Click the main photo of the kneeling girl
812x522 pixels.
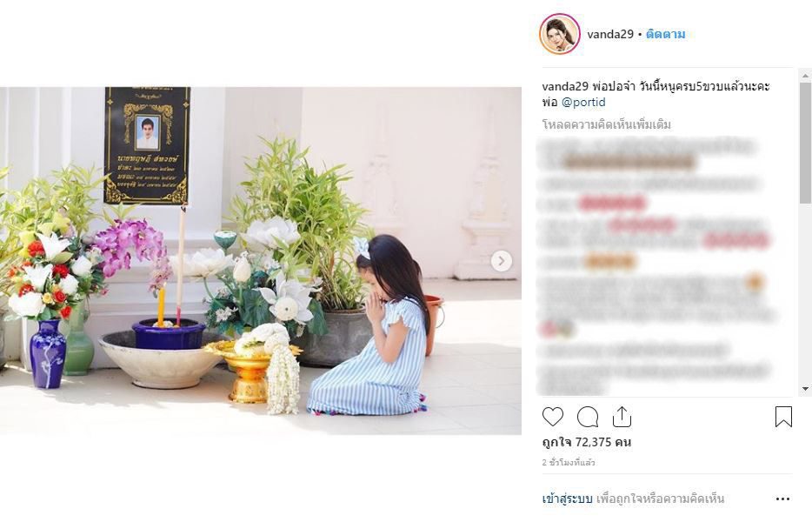[261, 261]
